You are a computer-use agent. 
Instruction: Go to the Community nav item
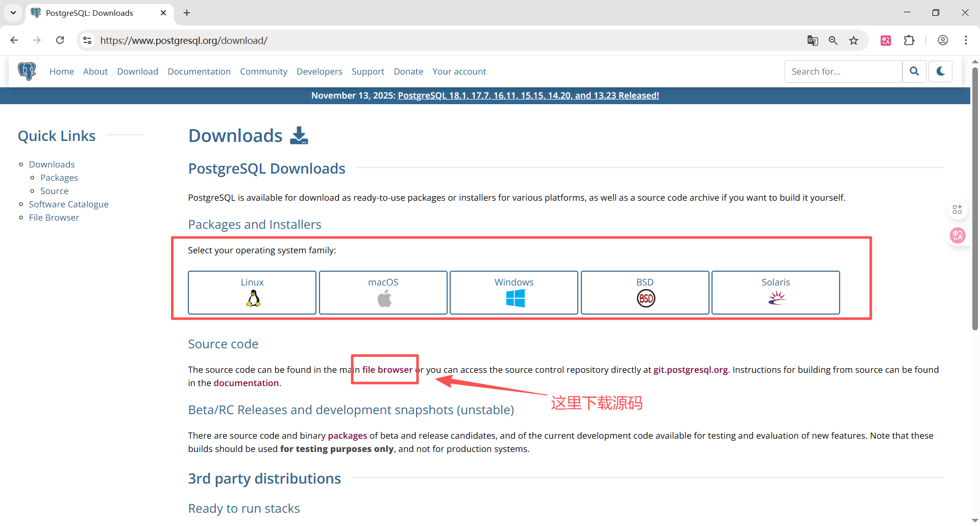(x=263, y=71)
